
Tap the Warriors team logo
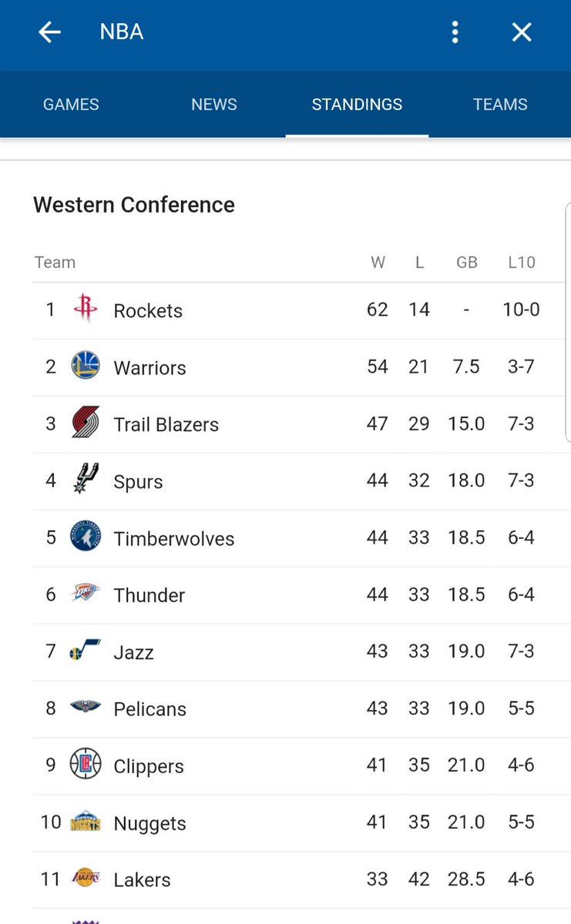pyautogui.click(x=85, y=366)
